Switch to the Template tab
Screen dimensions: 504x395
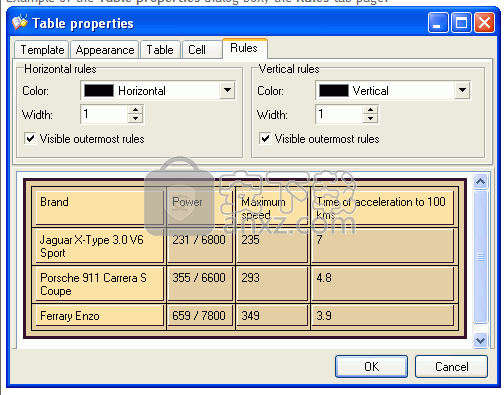(42, 50)
